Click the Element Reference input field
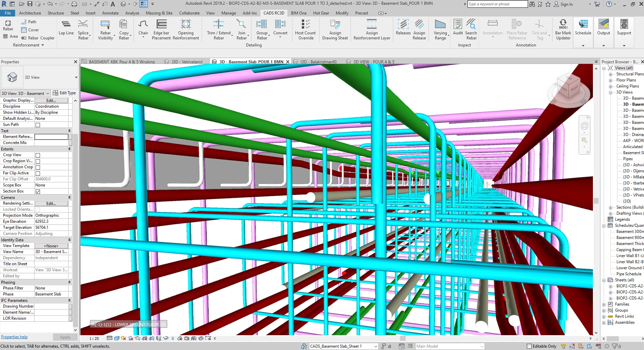 (x=51, y=137)
